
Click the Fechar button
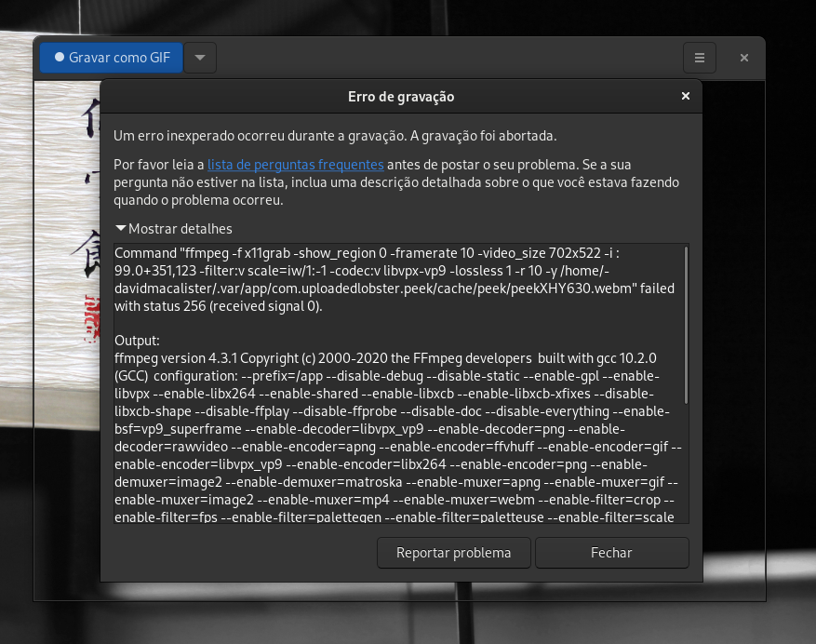[x=611, y=553]
